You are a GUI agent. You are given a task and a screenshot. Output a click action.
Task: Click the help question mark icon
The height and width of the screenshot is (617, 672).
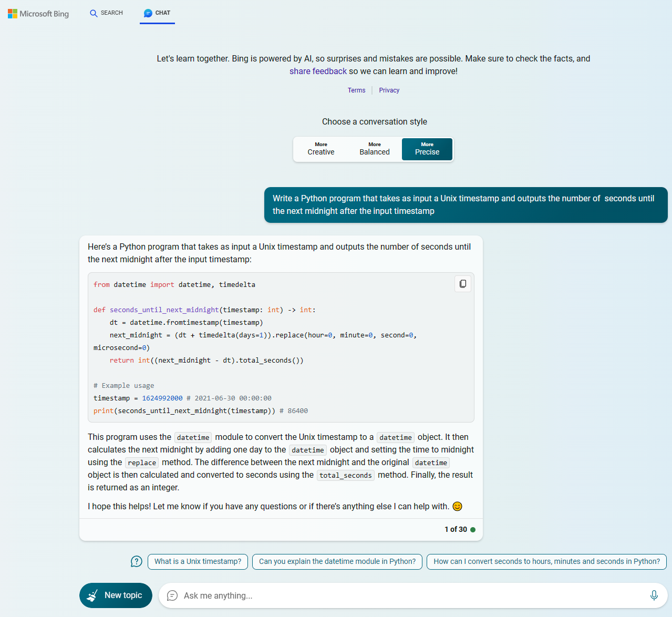(x=137, y=562)
